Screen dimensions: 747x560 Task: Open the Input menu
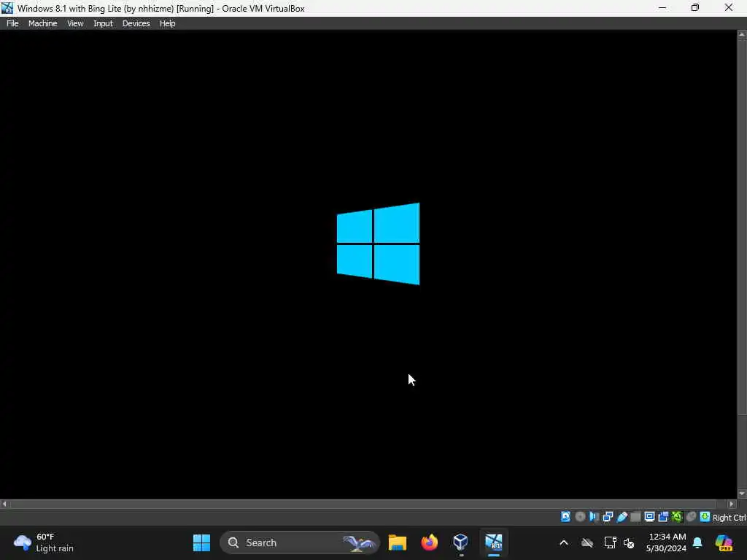pyautogui.click(x=103, y=23)
